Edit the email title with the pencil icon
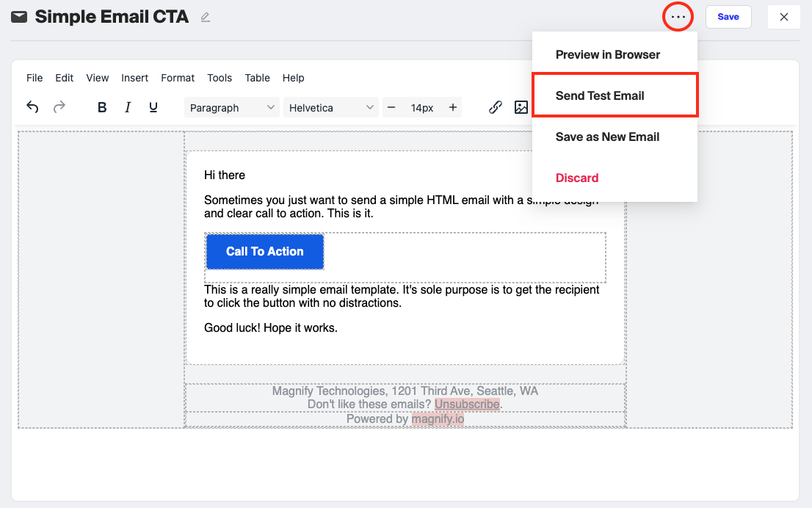Viewport: 812px width, 508px height. [206, 17]
